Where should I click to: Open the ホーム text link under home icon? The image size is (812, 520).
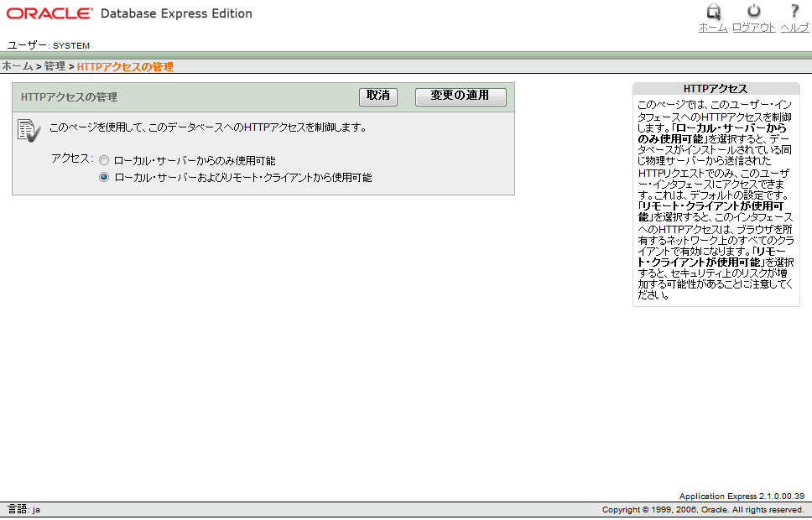tap(713, 28)
